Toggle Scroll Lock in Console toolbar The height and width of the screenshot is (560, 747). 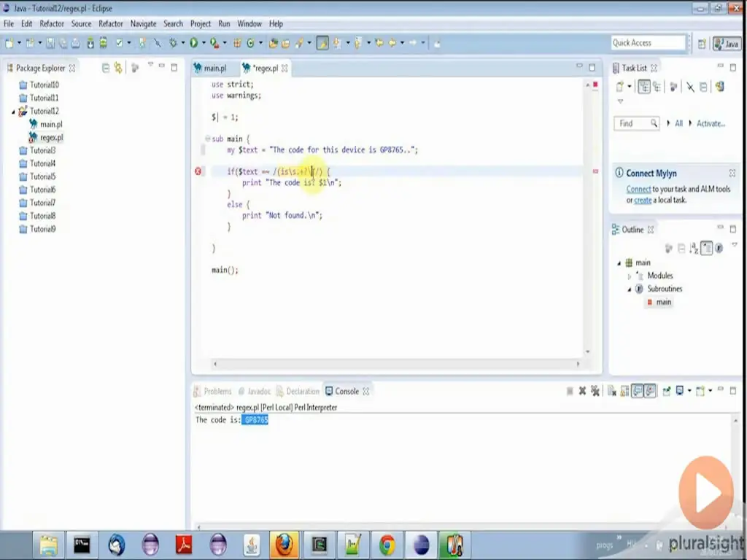(624, 392)
